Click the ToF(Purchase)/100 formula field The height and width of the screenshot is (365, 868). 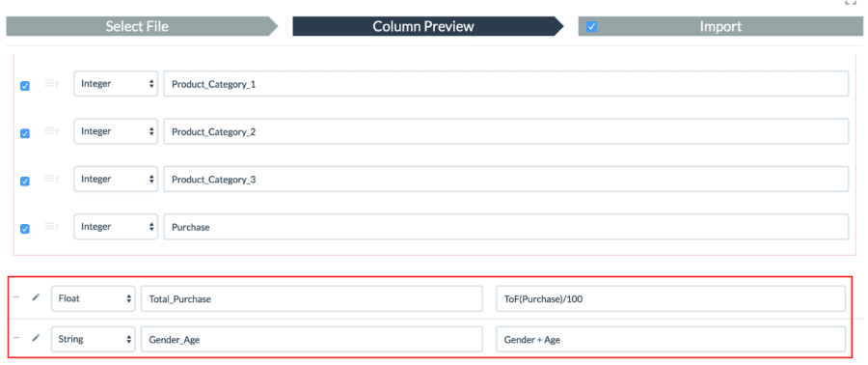tap(670, 299)
